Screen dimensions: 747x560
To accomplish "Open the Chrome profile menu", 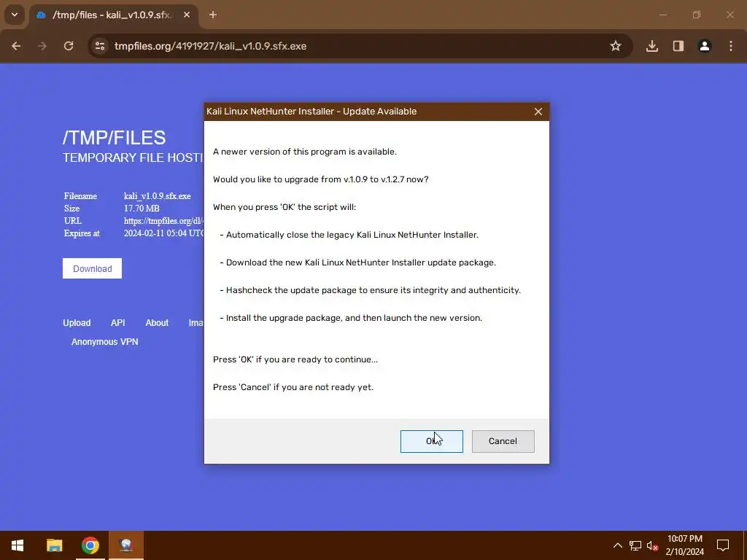I will tap(704, 46).
